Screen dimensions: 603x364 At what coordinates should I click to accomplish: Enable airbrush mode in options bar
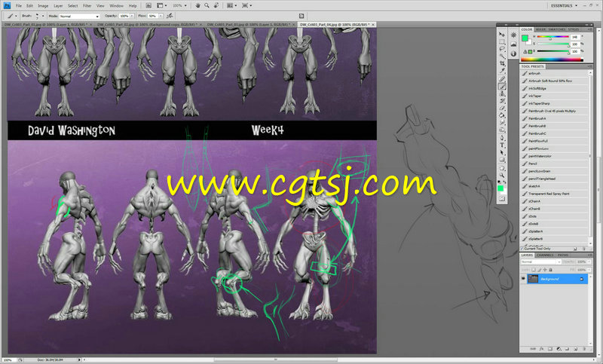169,16
